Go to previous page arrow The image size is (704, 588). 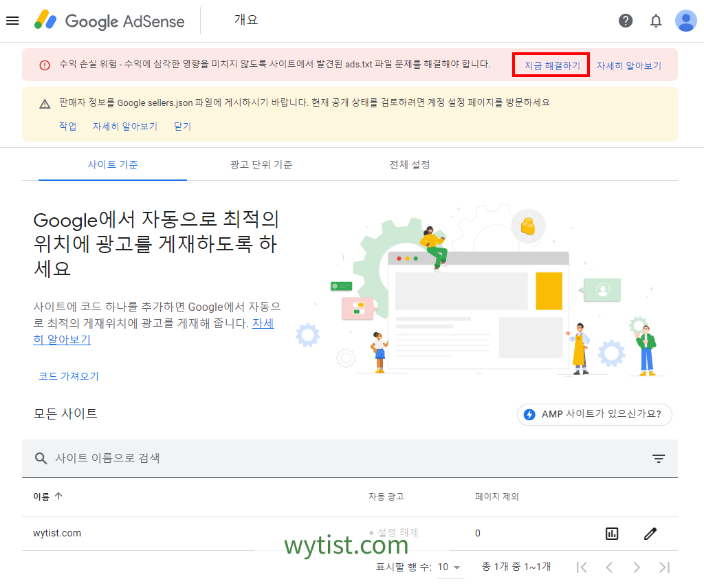609,567
